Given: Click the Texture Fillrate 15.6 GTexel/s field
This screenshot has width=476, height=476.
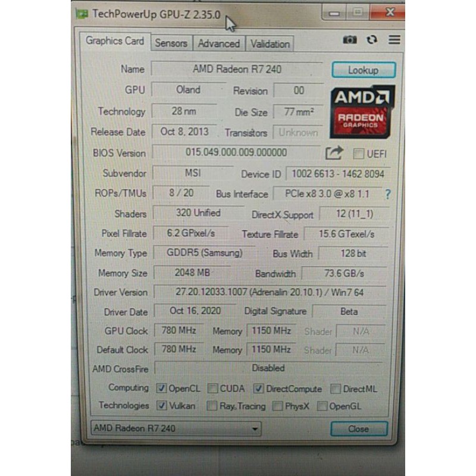Looking at the screenshot, I should pyautogui.click(x=346, y=234).
